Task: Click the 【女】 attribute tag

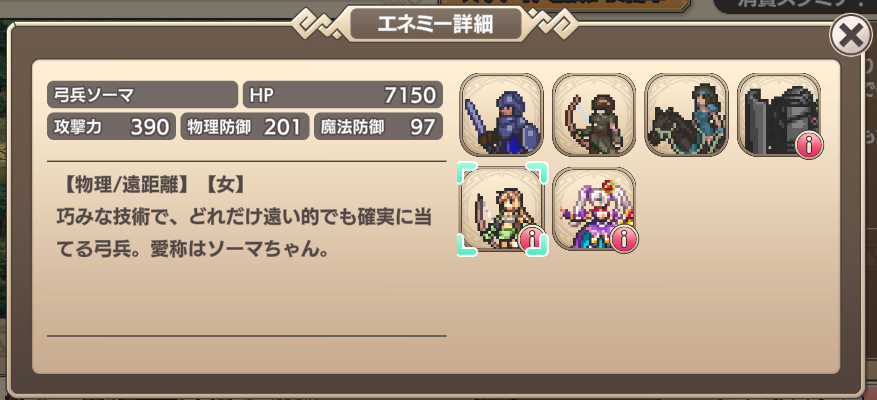Action: [x=227, y=185]
